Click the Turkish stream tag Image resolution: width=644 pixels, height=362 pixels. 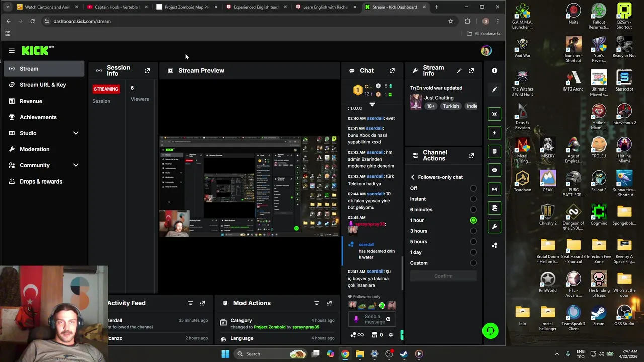click(451, 106)
